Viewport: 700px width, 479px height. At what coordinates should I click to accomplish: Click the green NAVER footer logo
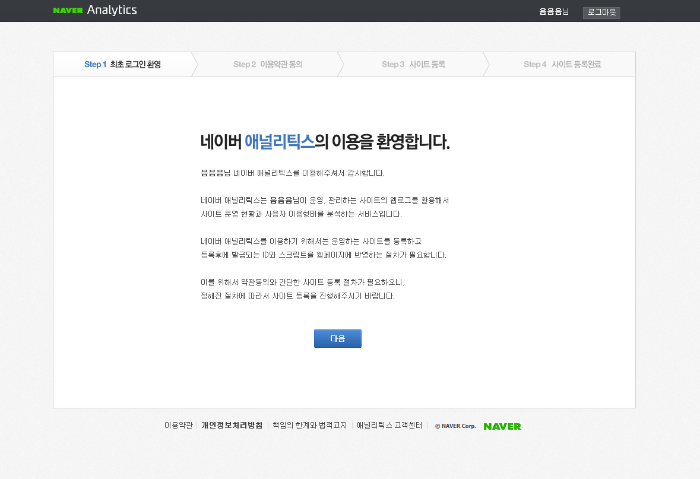[502, 426]
